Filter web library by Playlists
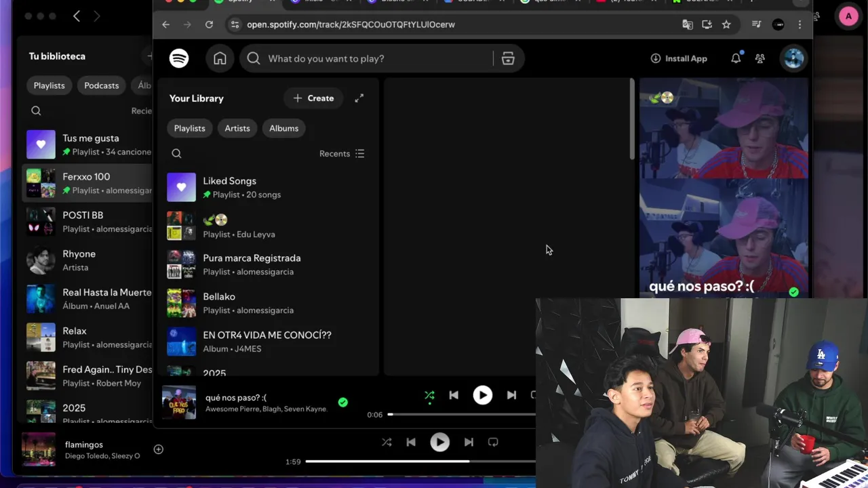Viewport: 868px width, 488px height. 189,128
